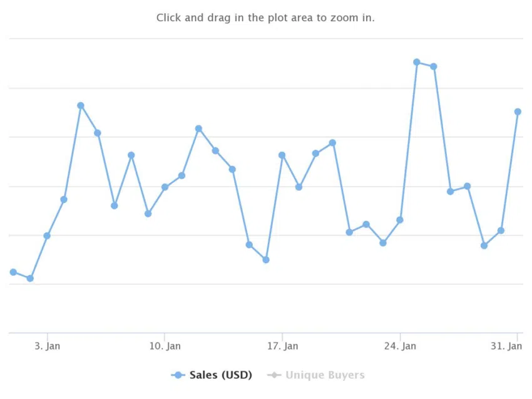Screen dimensions: 532x399
Task: Select the final 31 Jan data point
Action: click(x=518, y=111)
